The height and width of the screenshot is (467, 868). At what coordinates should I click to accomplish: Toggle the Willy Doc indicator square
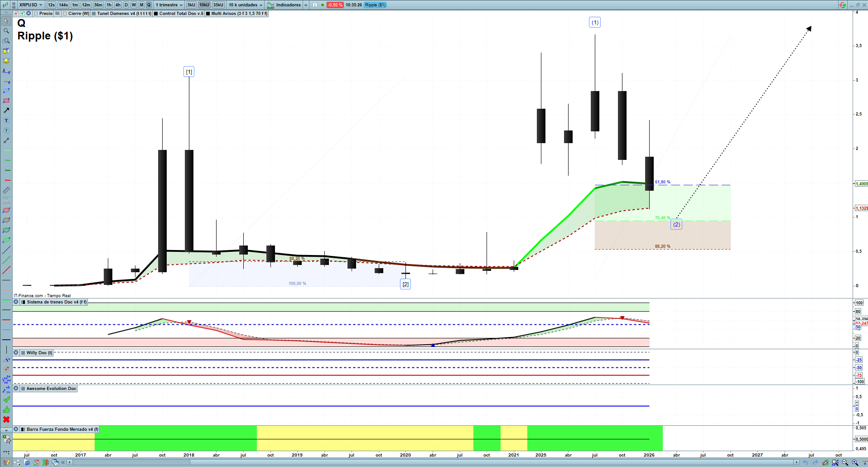click(x=23, y=353)
